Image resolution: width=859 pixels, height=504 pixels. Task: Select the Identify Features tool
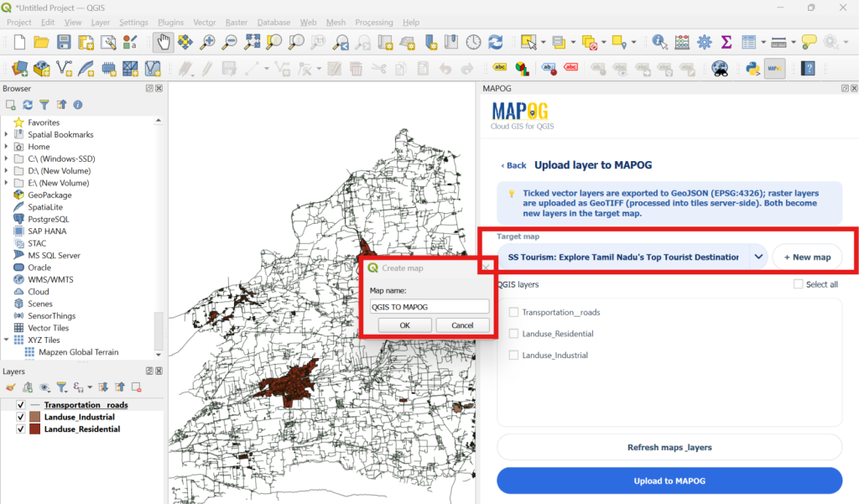[x=659, y=42]
